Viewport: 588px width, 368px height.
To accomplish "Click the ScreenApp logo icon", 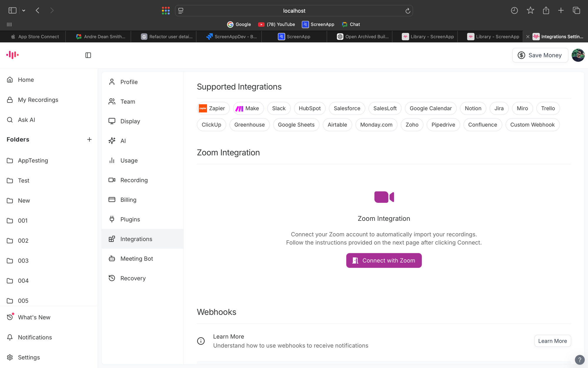I will click(x=12, y=55).
